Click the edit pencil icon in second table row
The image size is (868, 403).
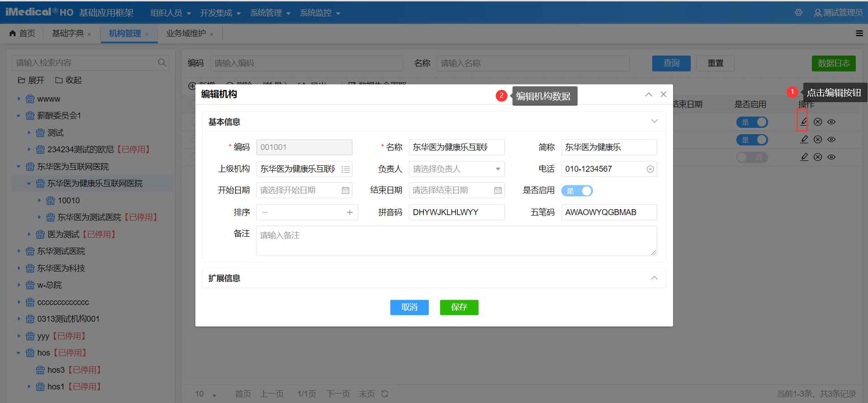tap(804, 139)
